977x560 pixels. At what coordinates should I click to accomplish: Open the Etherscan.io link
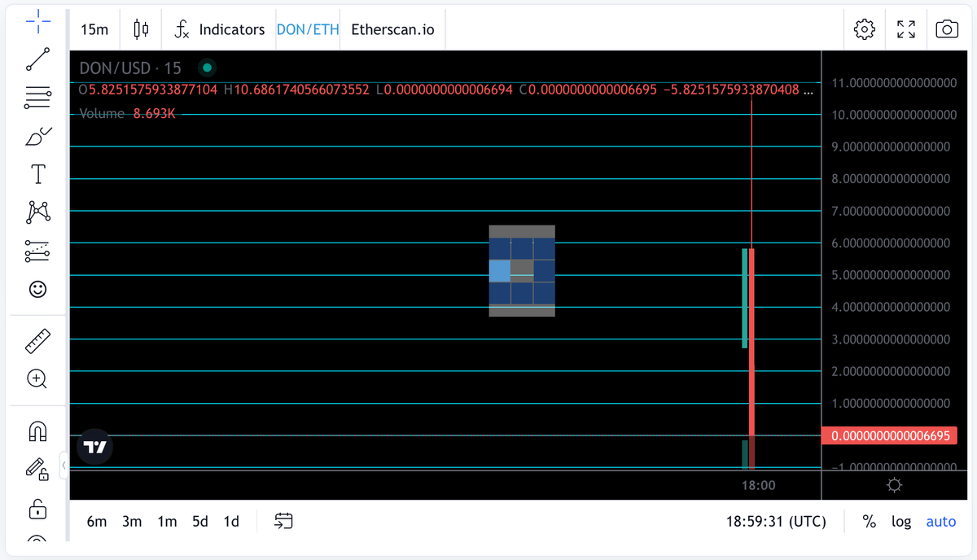click(392, 29)
